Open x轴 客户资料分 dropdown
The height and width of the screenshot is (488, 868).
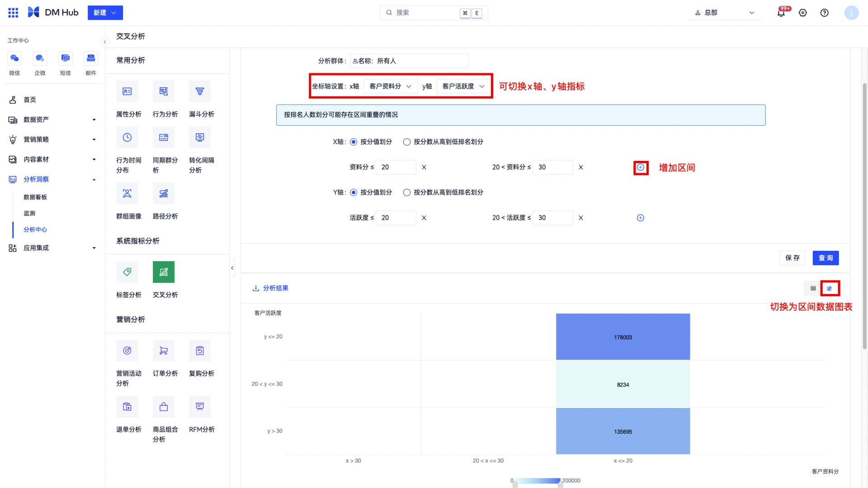click(x=390, y=86)
